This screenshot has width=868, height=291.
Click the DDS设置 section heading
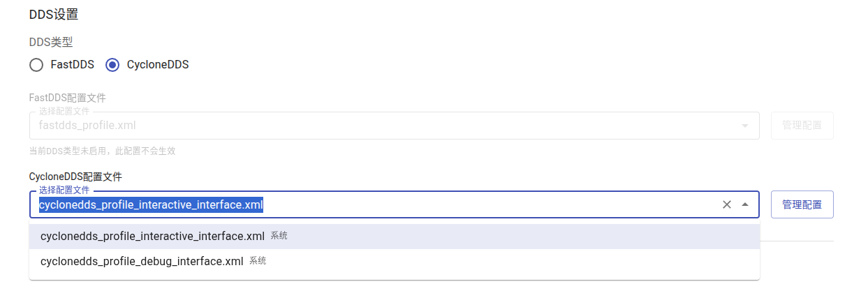(x=54, y=14)
